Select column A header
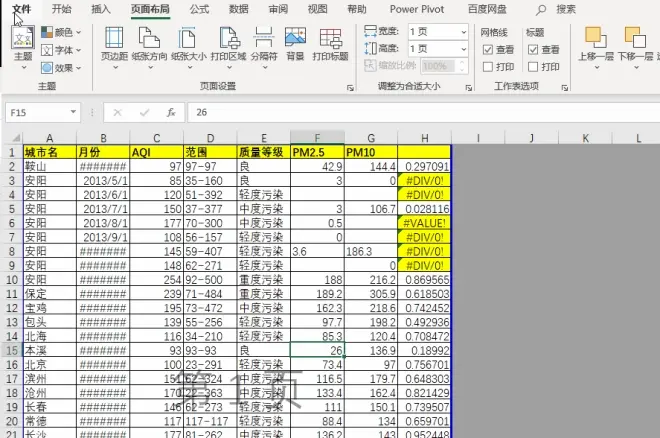660x438 pixels. [x=50, y=138]
